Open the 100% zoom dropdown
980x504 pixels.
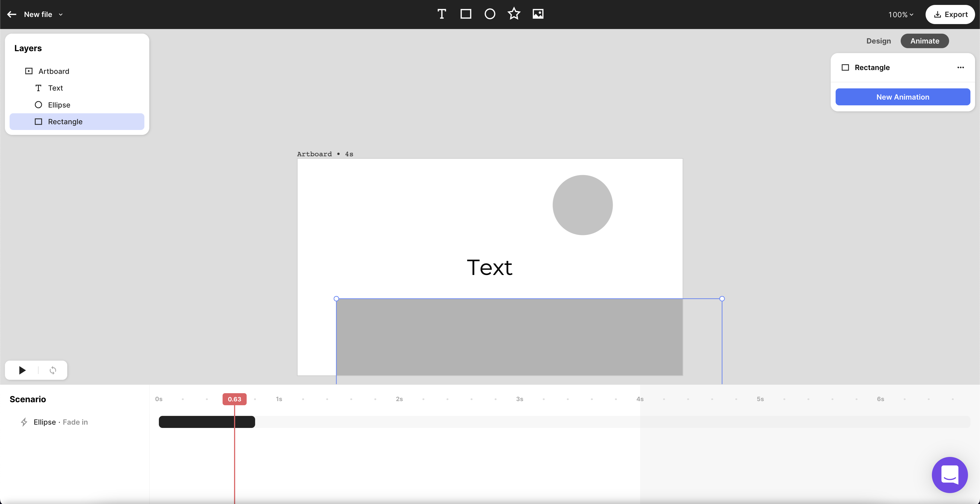(x=900, y=15)
